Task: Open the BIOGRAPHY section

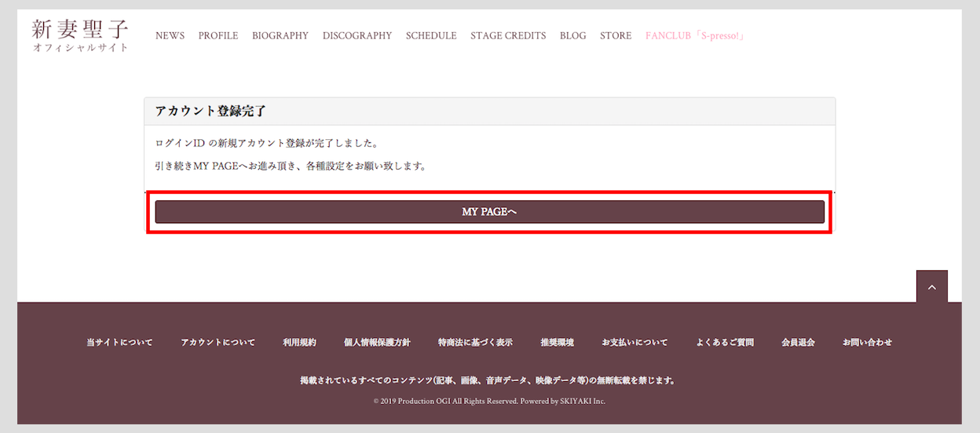Action: [x=280, y=35]
